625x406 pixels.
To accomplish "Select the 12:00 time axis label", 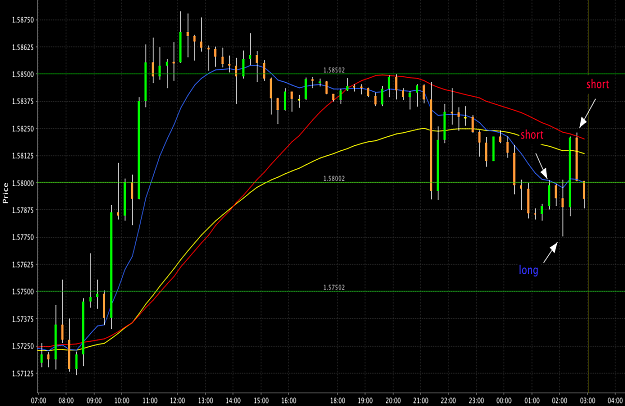I will (177, 400).
